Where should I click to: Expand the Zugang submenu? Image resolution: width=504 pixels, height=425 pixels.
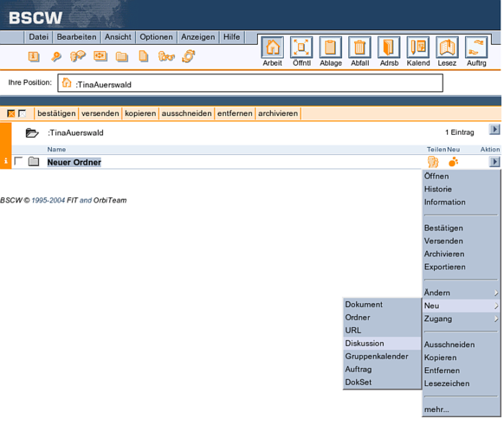pyautogui.click(x=461, y=319)
